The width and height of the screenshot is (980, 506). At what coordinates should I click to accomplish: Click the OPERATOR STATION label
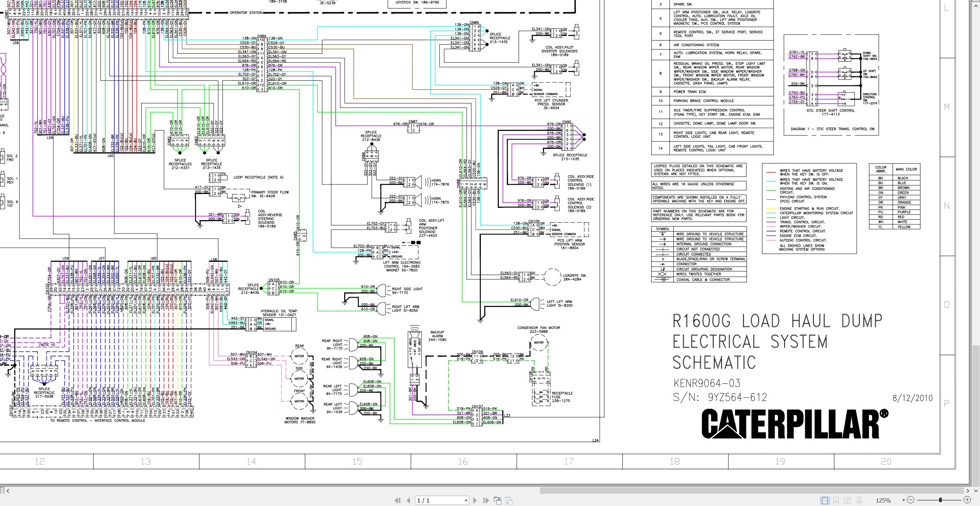(246, 13)
